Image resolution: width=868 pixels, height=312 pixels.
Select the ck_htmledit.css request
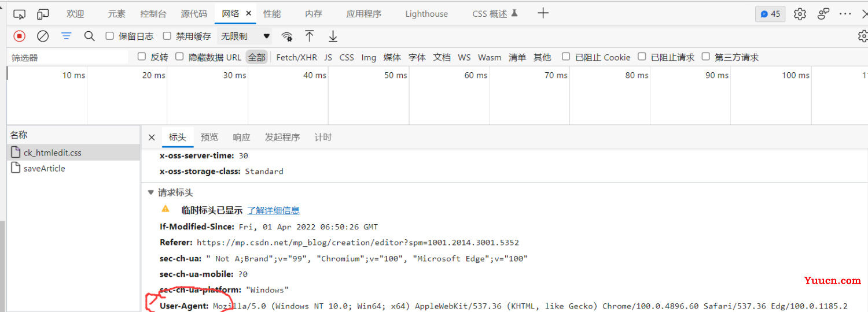coord(73,153)
